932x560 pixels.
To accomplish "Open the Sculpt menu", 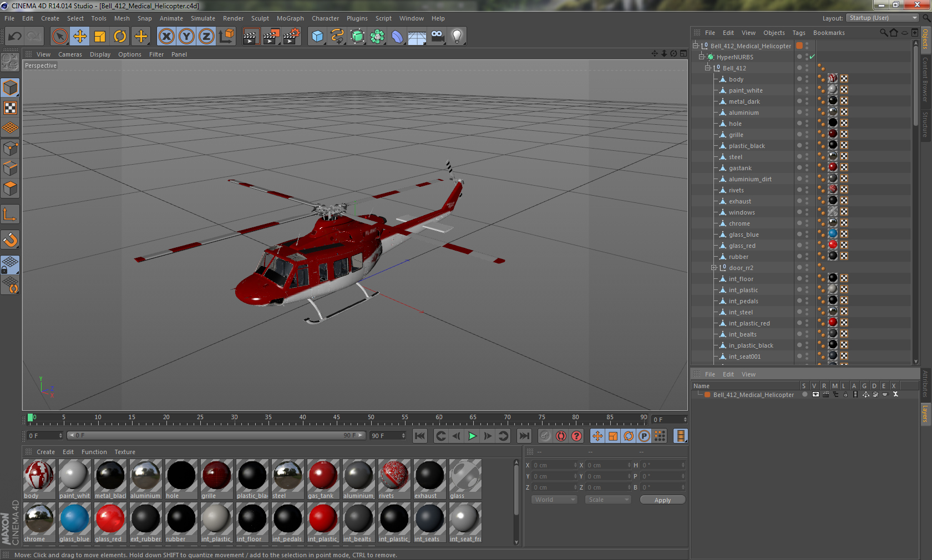I will (260, 18).
